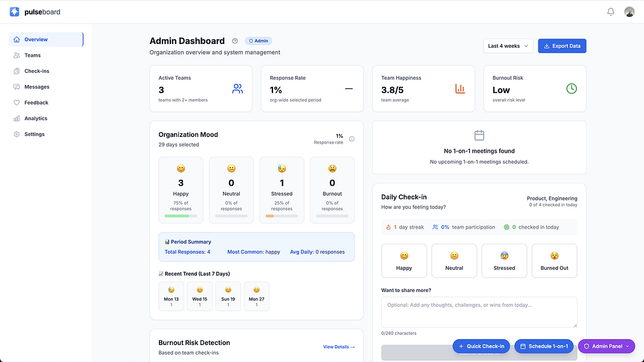Select the Stressed mood in Daily Check-in
The image size is (644, 362).
point(504,261)
